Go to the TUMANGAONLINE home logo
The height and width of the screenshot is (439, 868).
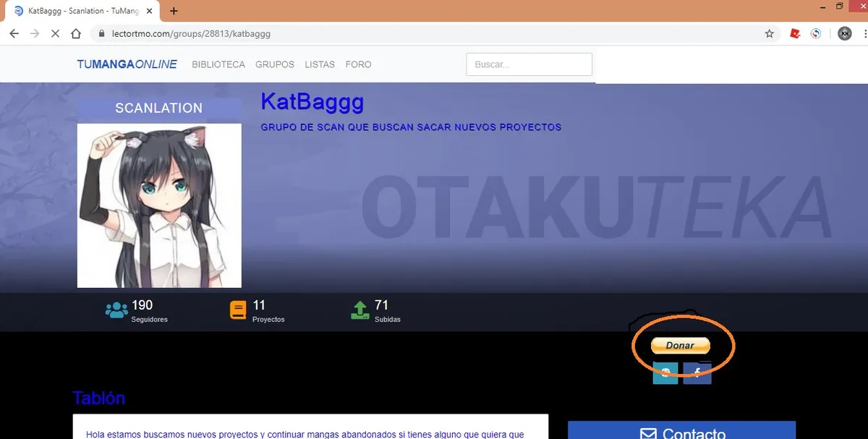[127, 64]
